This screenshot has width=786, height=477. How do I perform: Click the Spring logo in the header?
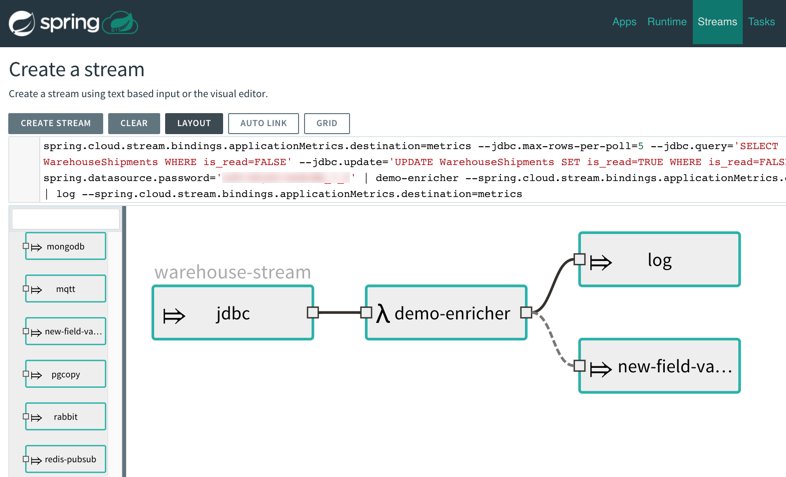point(54,23)
